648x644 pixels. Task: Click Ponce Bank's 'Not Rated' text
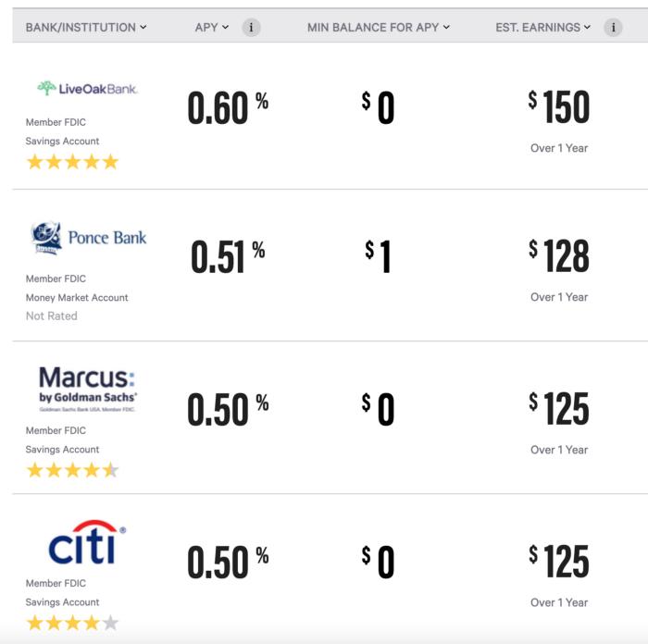pyautogui.click(x=52, y=316)
